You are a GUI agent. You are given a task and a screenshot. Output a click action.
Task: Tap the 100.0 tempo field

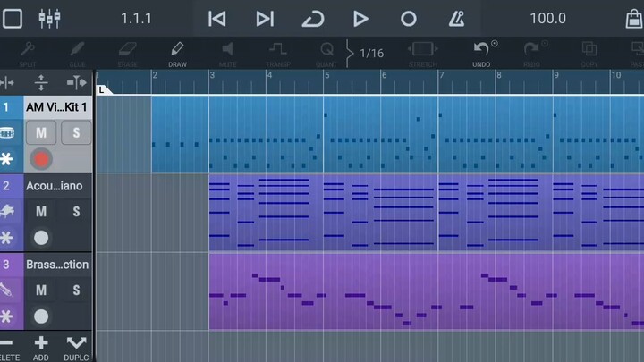coord(547,18)
